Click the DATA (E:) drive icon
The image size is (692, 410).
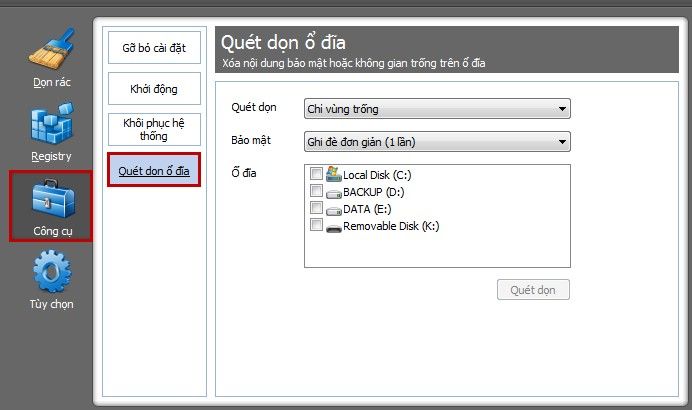pyautogui.click(x=334, y=210)
